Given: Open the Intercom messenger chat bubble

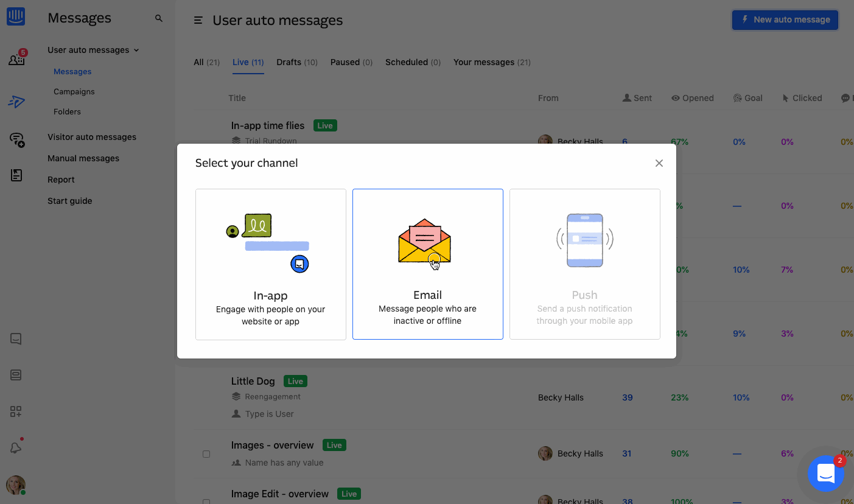Looking at the screenshot, I should click(x=825, y=473).
